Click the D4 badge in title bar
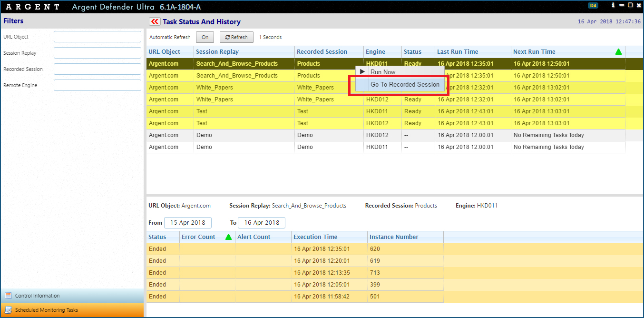 [x=593, y=6]
